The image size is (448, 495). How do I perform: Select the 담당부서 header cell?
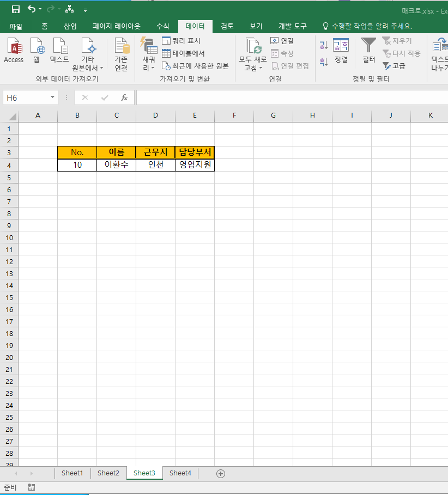tap(195, 152)
